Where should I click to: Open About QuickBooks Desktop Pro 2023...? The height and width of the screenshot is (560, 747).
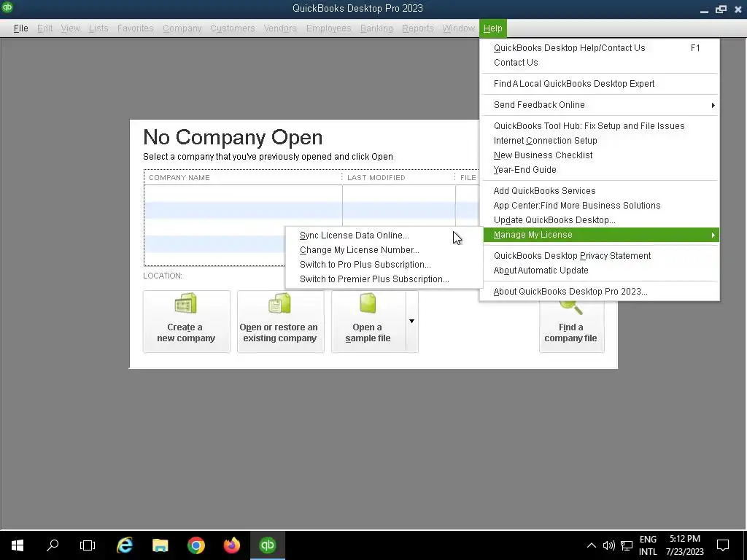pos(600,292)
